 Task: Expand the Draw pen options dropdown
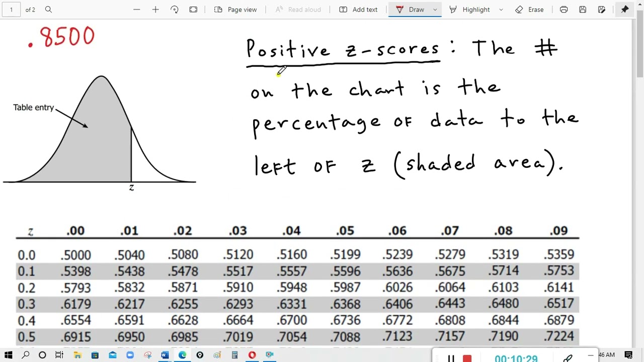(x=435, y=10)
